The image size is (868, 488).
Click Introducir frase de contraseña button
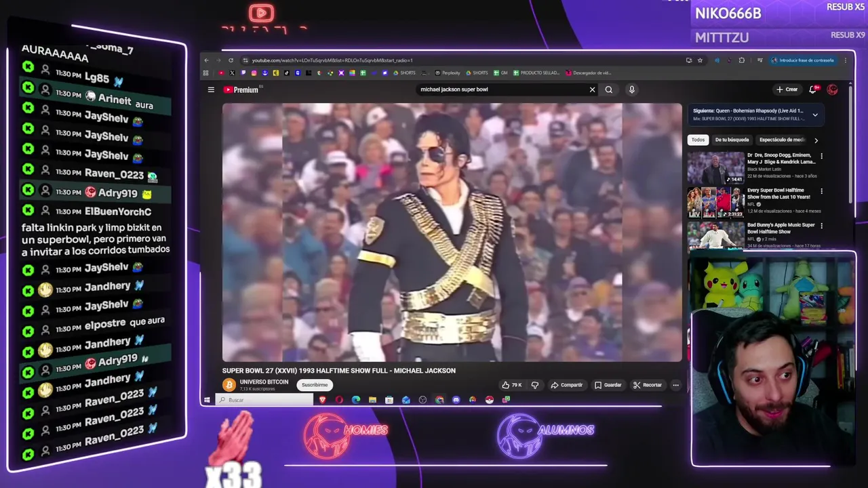click(x=802, y=60)
